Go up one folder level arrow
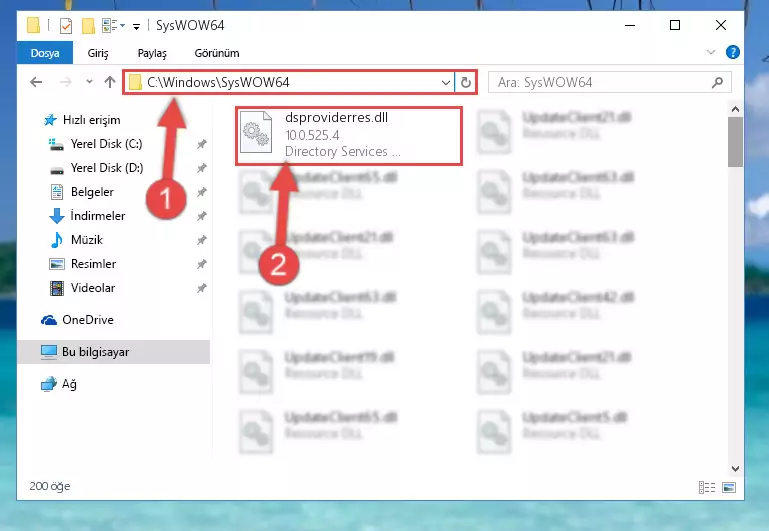 pyautogui.click(x=110, y=82)
